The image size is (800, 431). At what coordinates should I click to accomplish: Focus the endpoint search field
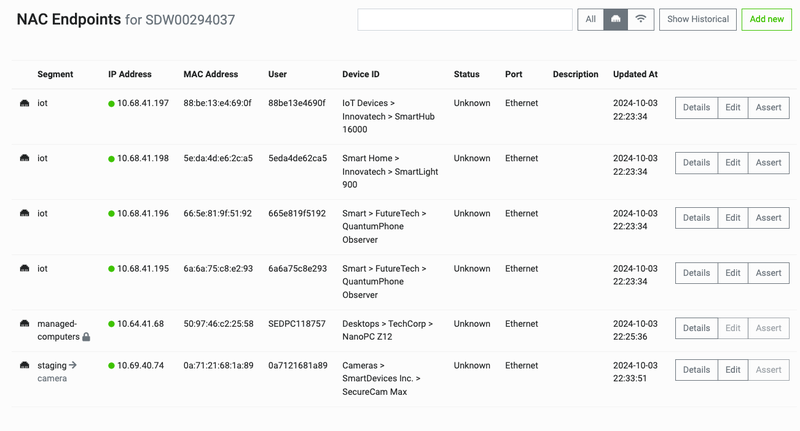[465, 19]
